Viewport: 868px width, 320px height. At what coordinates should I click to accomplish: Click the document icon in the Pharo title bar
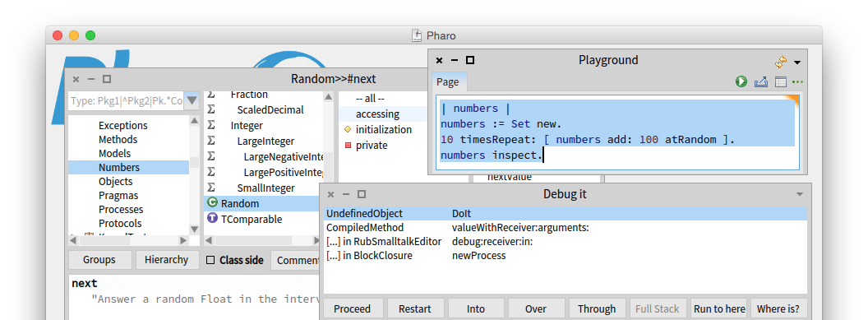417,36
